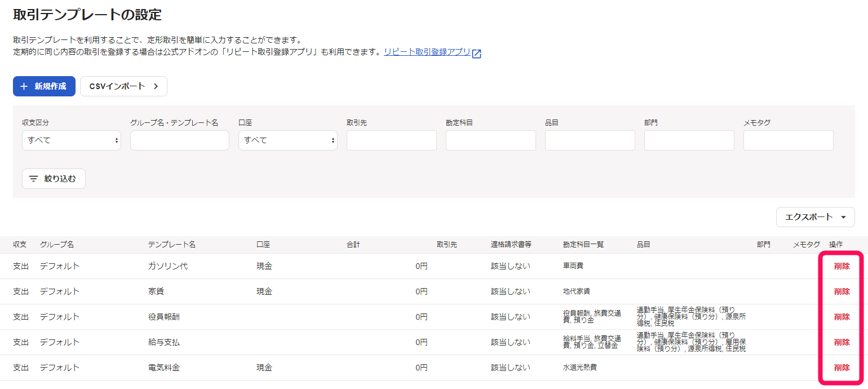Select the 役員報酬 template name
Screen dimensions: 868x389
pos(164,317)
